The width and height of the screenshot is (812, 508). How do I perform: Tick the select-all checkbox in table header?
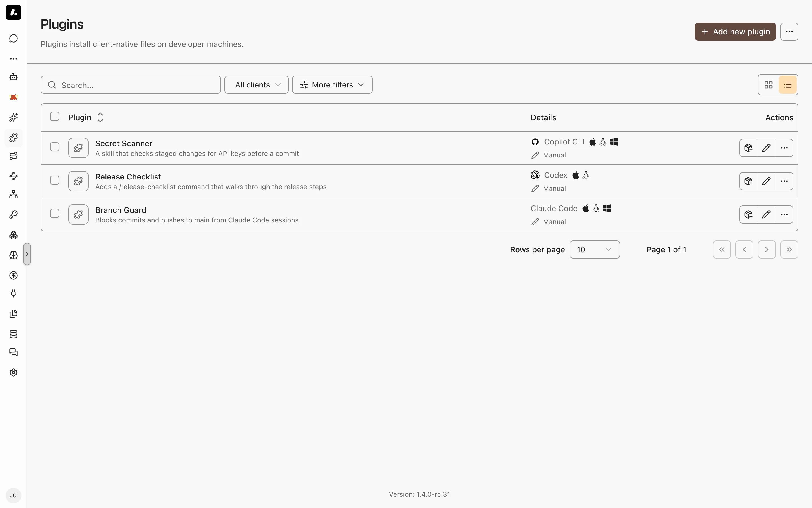pos(55,116)
